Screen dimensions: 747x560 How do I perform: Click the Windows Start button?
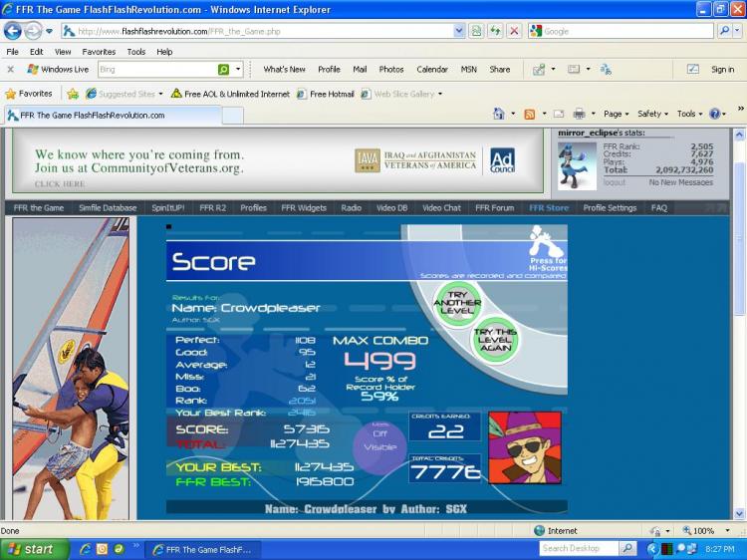(x=34, y=549)
